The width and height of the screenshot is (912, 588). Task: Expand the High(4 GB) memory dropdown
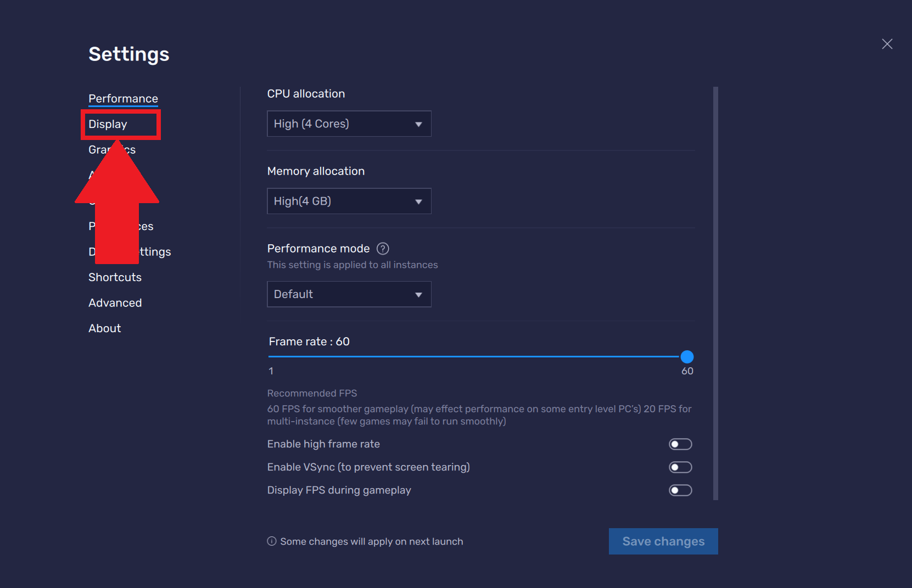tap(349, 201)
